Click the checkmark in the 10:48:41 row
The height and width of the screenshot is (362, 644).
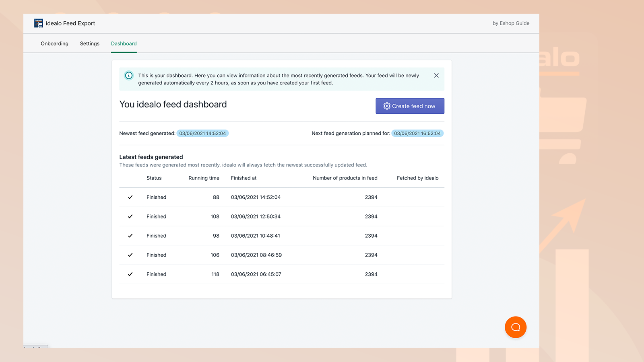130,236
